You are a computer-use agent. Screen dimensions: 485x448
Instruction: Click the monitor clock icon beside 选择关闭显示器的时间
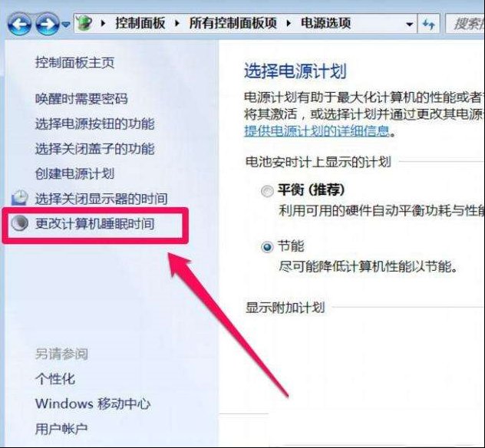[x=19, y=198]
